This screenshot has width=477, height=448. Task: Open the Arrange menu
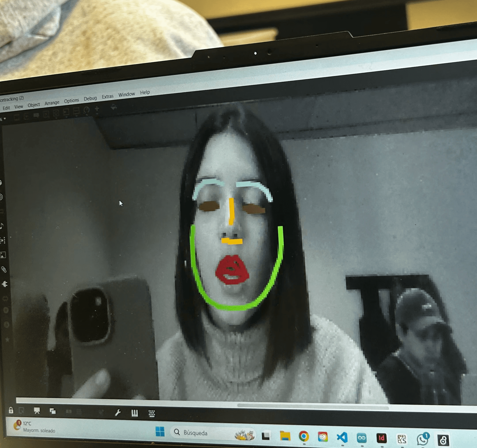click(x=52, y=103)
